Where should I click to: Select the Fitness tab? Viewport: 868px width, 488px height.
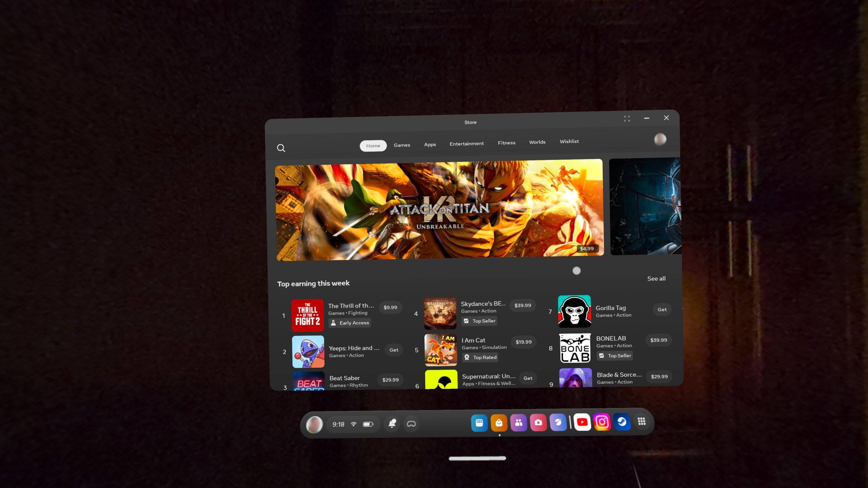coord(507,143)
